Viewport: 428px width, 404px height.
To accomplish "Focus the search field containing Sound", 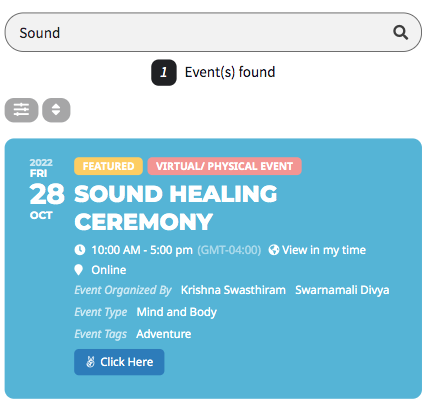I will coord(213,32).
